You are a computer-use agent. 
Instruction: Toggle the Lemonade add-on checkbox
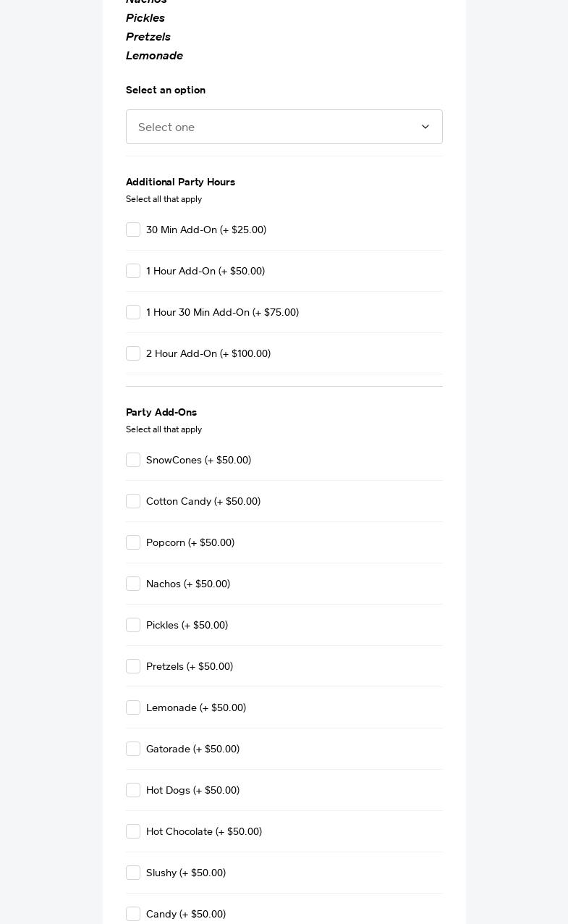coord(133,707)
